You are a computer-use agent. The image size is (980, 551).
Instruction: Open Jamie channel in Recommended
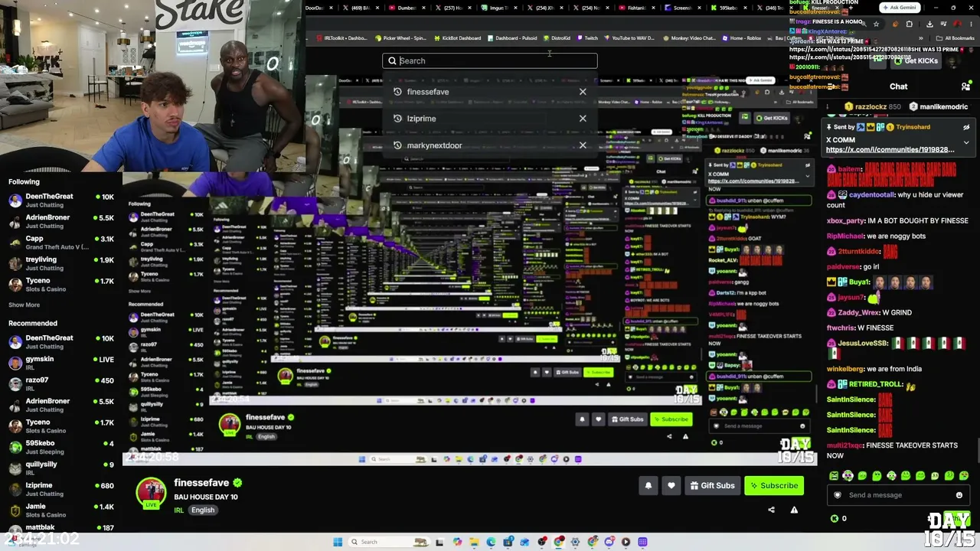coord(61,510)
